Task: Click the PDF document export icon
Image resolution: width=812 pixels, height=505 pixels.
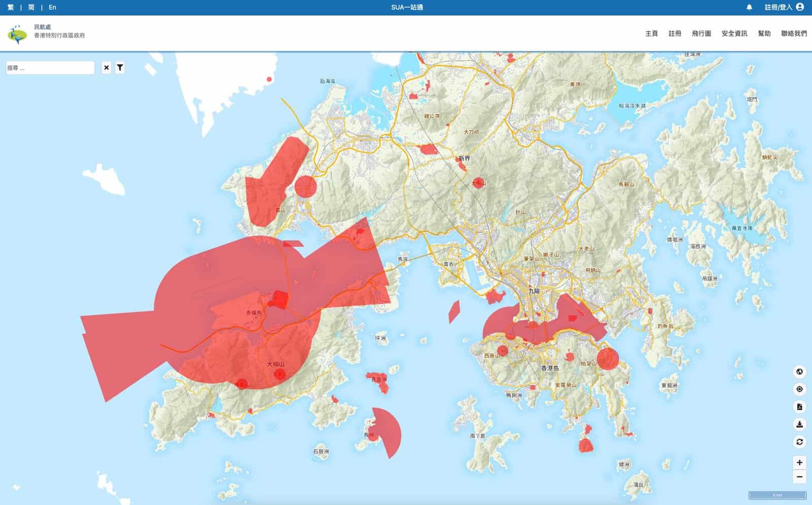Action: click(x=799, y=407)
